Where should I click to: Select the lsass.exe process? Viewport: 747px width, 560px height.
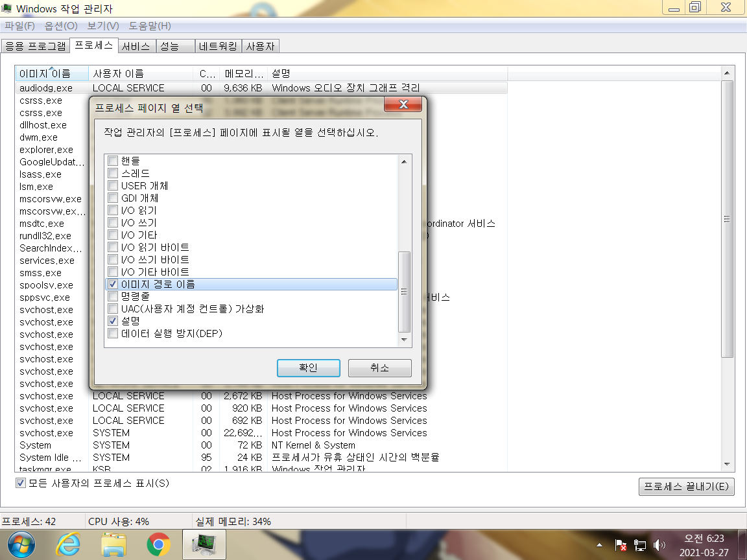point(40,174)
